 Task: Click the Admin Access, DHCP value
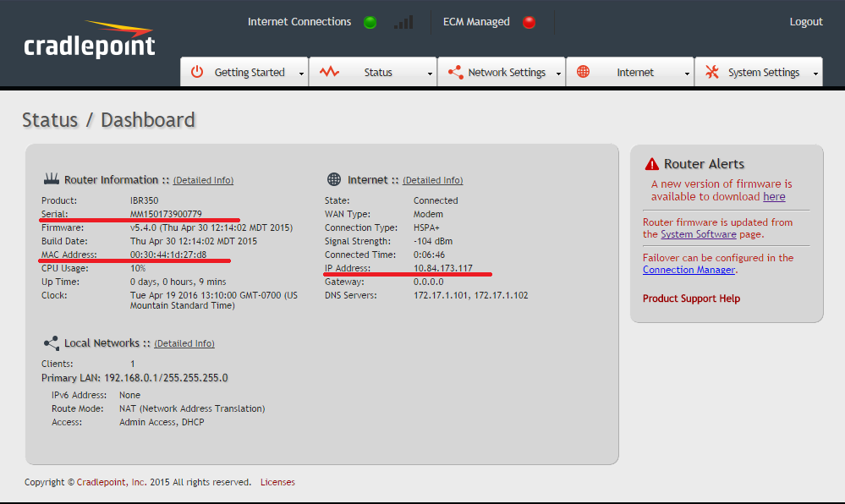click(162, 422)
